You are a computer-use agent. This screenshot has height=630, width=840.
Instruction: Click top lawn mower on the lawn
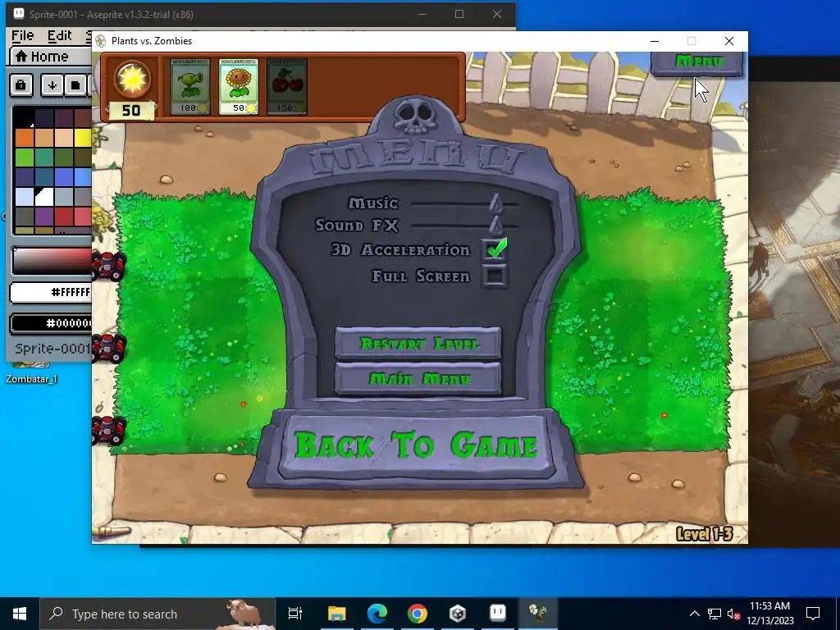pos(108,267)
